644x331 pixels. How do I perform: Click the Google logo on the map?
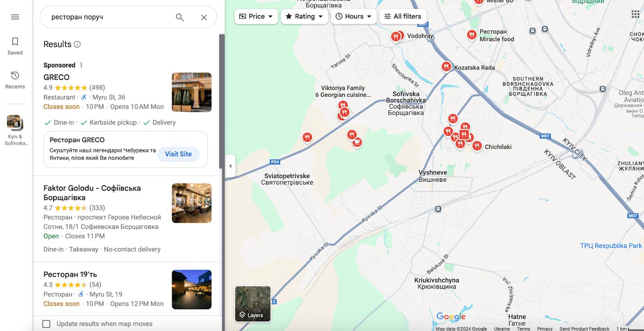pos(451,317)
